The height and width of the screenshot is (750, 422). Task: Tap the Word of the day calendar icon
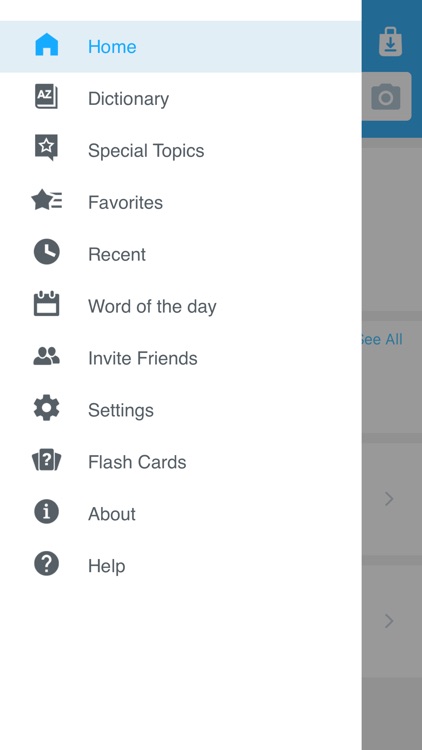46,304
